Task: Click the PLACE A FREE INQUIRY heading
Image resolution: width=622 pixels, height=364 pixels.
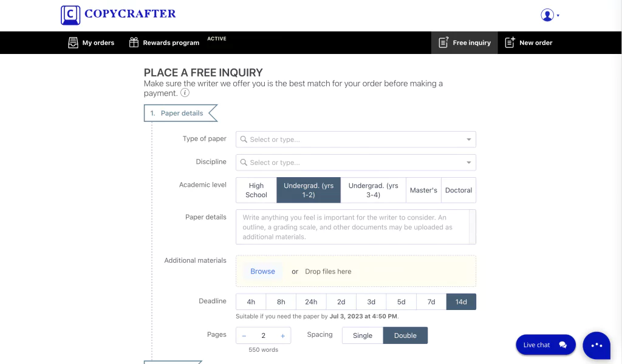Action: coord(203,72)
